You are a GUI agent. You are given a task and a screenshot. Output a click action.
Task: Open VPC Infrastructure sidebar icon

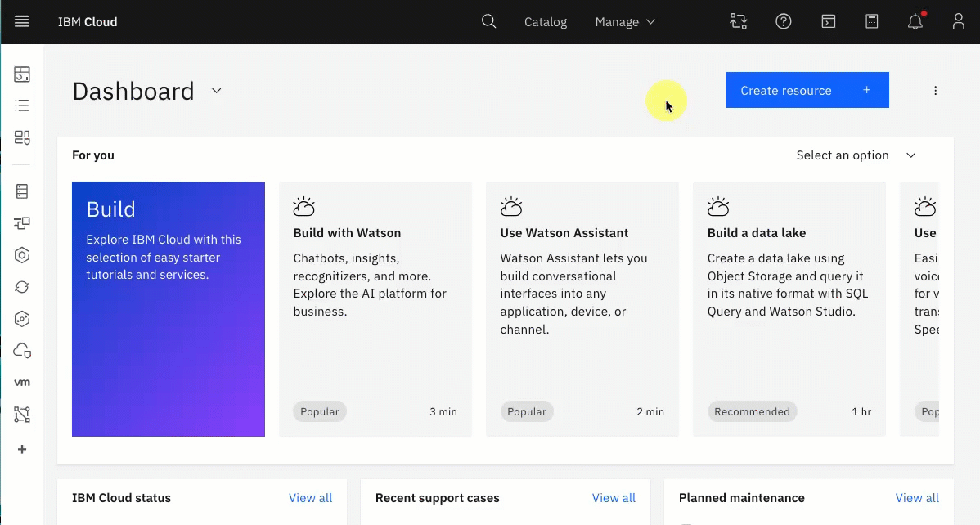point(22,223)
